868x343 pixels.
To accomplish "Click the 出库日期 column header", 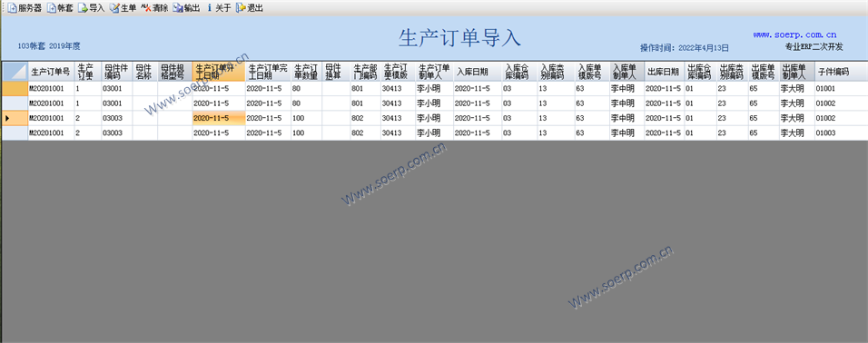I will coord(664,71).
